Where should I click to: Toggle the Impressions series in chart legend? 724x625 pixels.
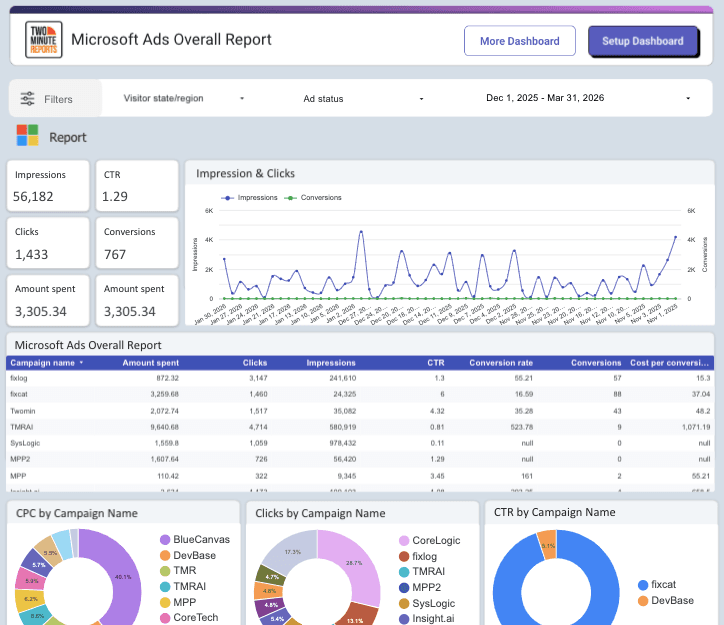tap(249, 198)
